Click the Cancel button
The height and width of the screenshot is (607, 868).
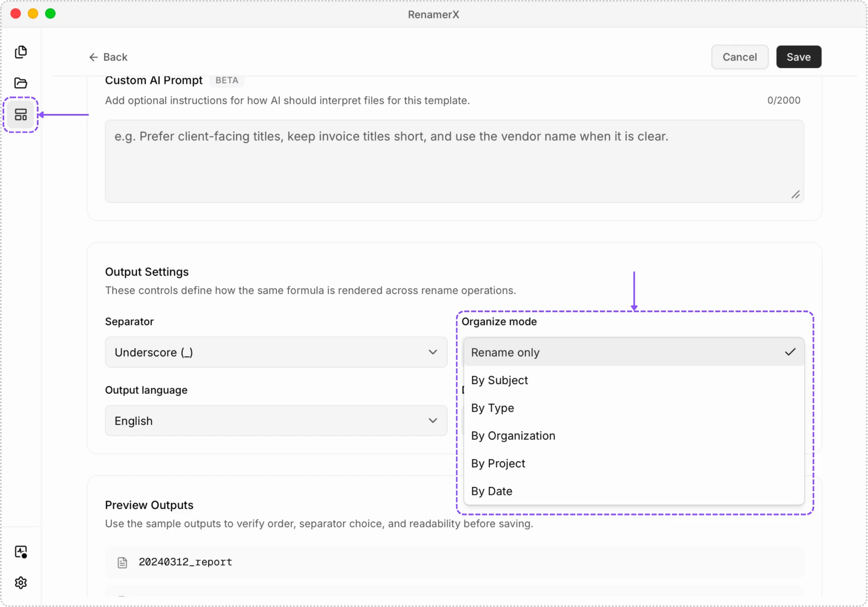(x=740, y=57)
